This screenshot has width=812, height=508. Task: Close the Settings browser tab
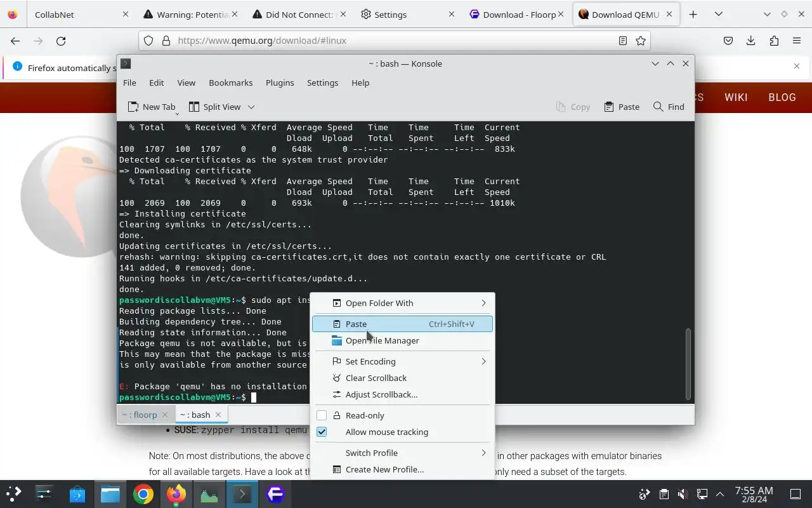coord(452,15)
